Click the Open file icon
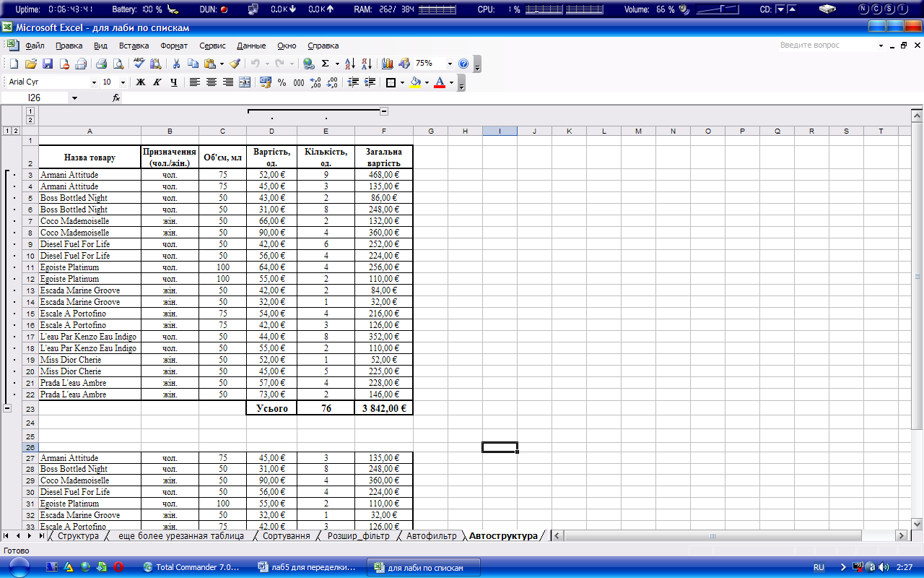The width and height of the screenshot is (924, 578). click(31, 64)
